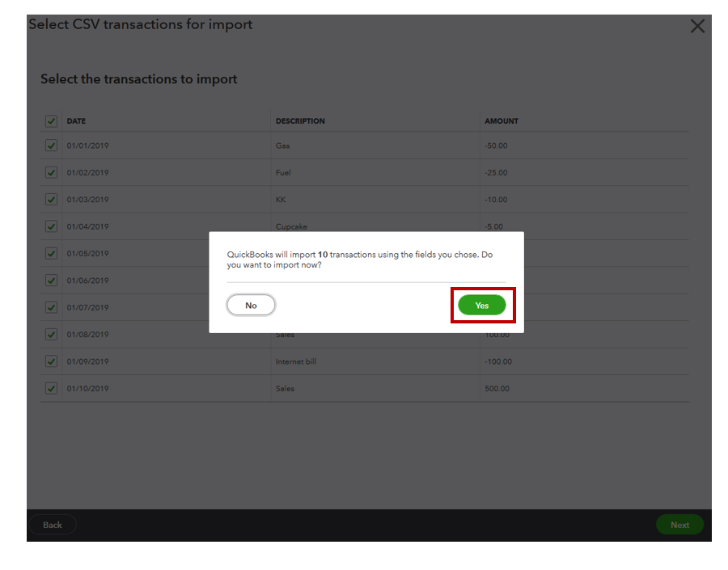728x570 pixels.
Task: Decline import with the No button
Action: tap(251, 305)
